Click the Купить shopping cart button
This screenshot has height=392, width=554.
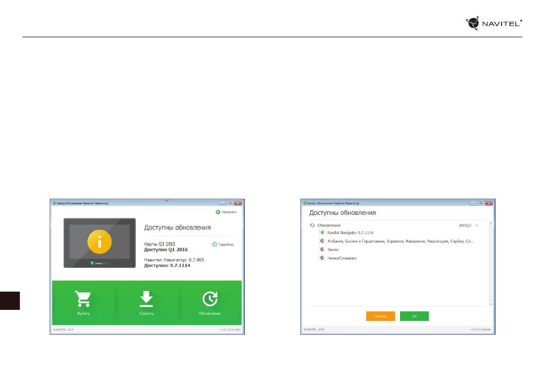(83, 303)
